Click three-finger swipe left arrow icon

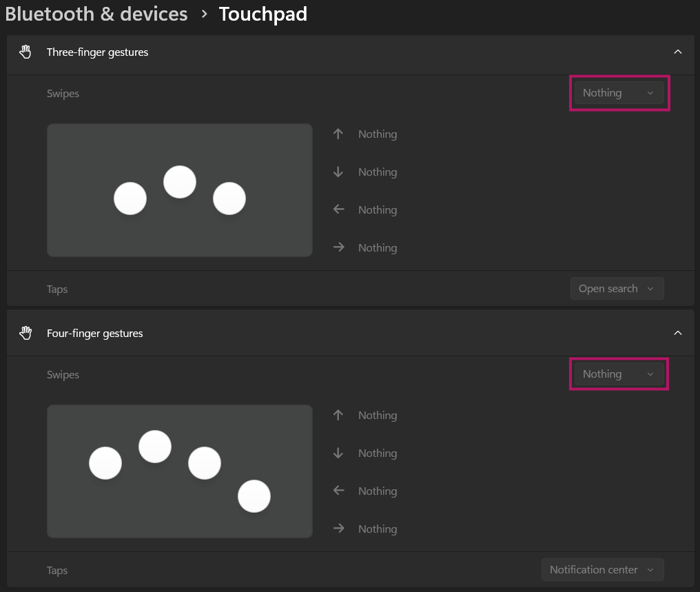338,210
